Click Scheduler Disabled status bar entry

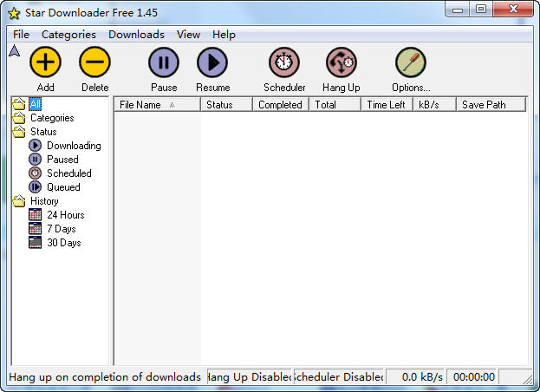339,377
